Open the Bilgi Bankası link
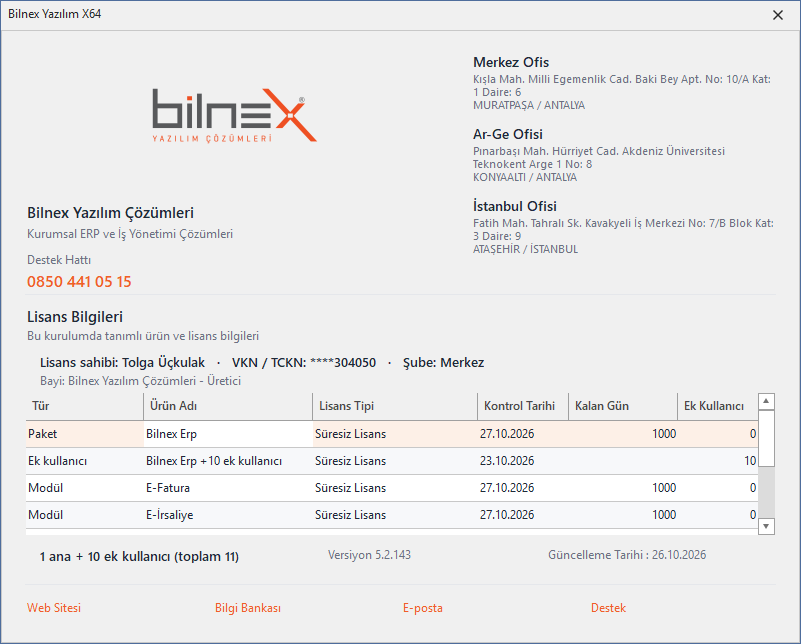The width and height of the screenshot is (801, 644). click(x=248, y=608)
